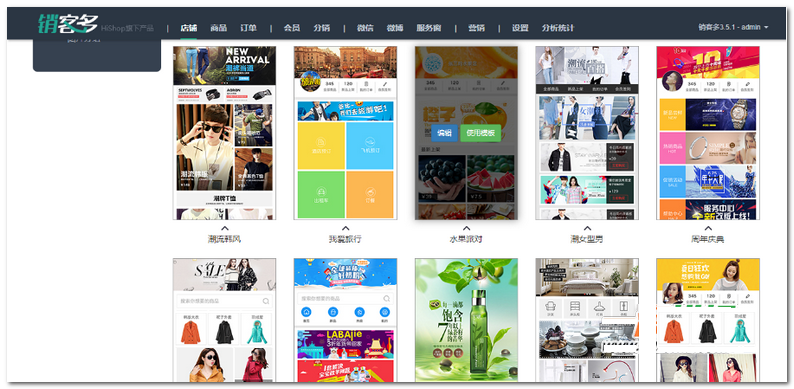Image resolution: width=794 pixels, height=389 pixels.
Task: Select the green skincare bottle template thumbnail
Action: [x=466, y=320]
